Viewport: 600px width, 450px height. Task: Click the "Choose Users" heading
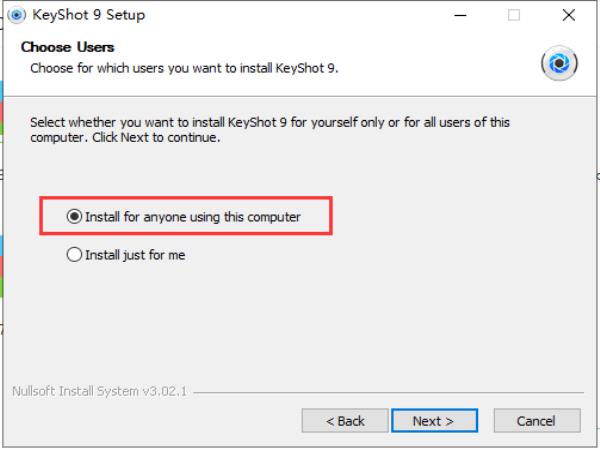pyautogui.click(x=68, y=47)
